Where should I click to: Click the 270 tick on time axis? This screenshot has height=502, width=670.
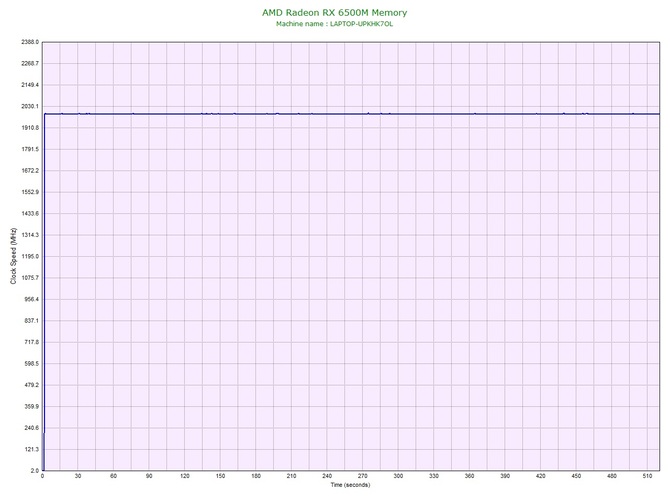click(362, 476)
